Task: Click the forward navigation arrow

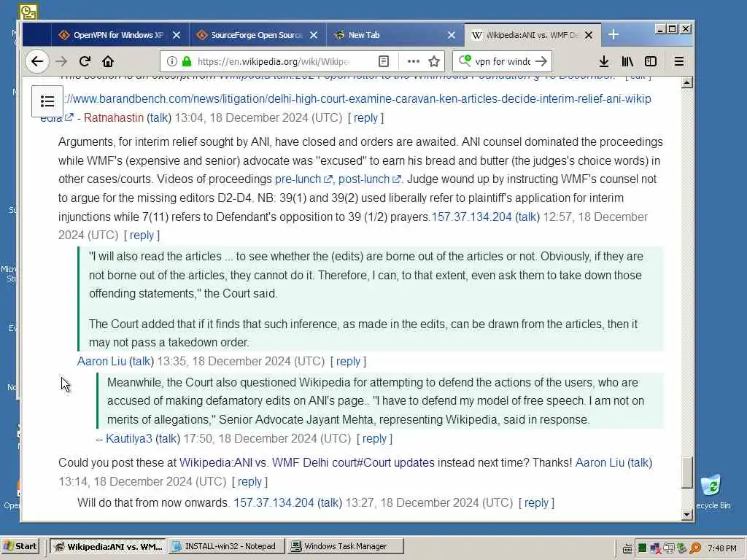Action: click(x=61, y=61)
